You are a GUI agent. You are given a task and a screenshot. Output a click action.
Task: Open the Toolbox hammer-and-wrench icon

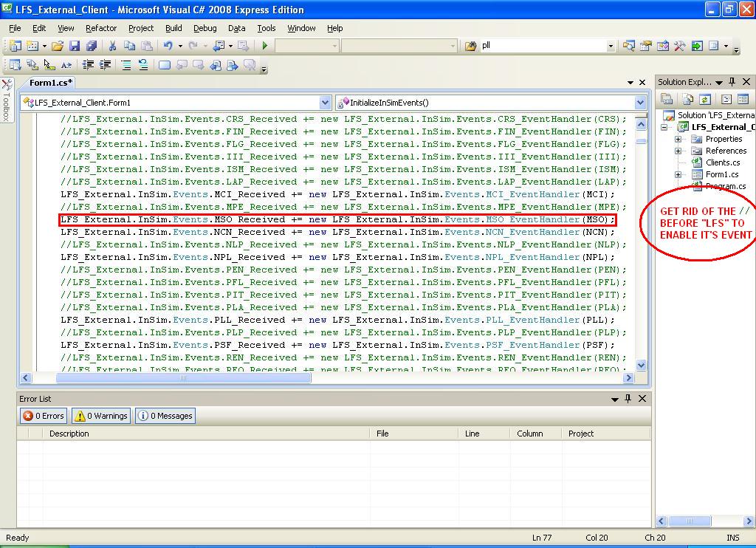coord(680,46)
